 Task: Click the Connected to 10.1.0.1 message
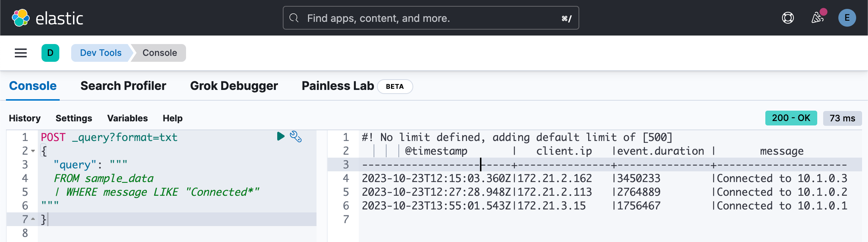tap(782, 206)
